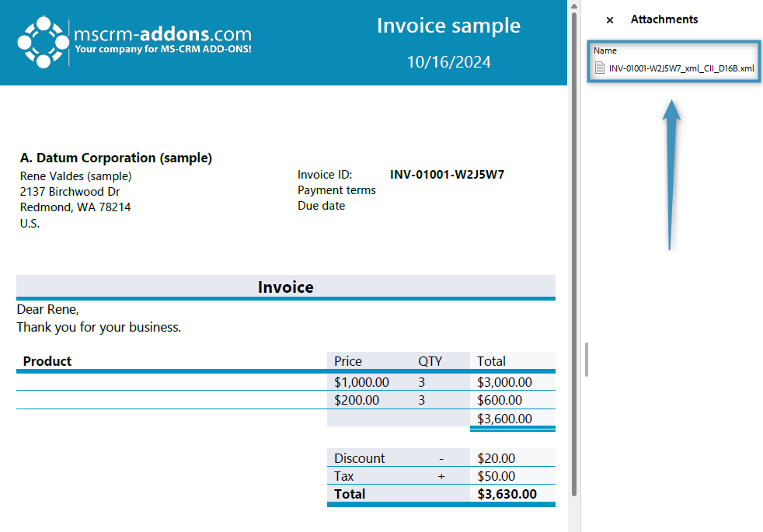Click the $1,000.00 price cell
The width and height of the screenshot is (763, 532).
(x=361, y=382)
